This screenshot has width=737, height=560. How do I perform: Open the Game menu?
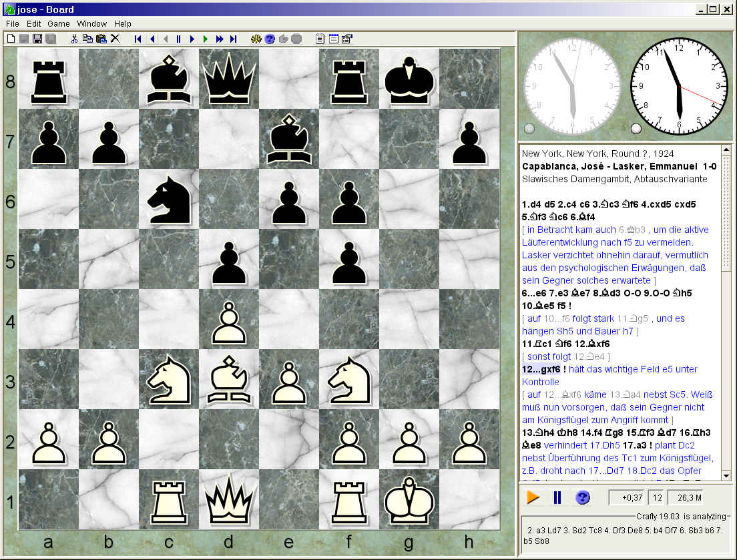click(59, 23)
